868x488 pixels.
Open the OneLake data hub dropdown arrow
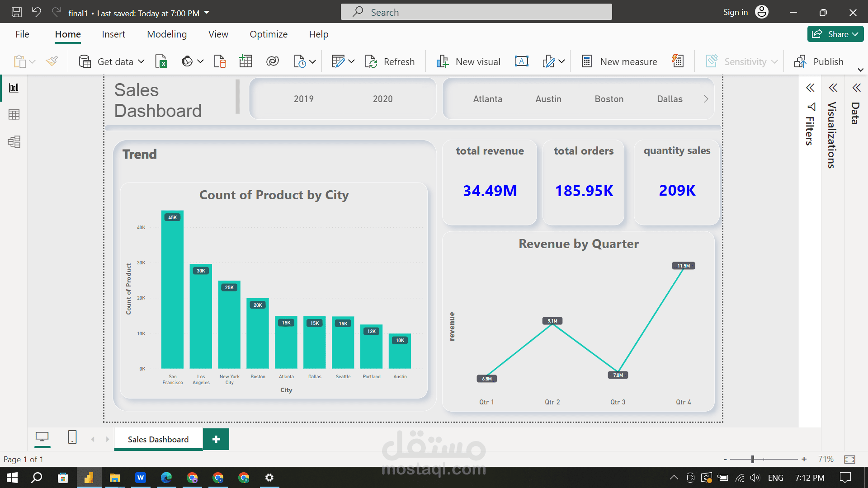click(x=200, y=61)
